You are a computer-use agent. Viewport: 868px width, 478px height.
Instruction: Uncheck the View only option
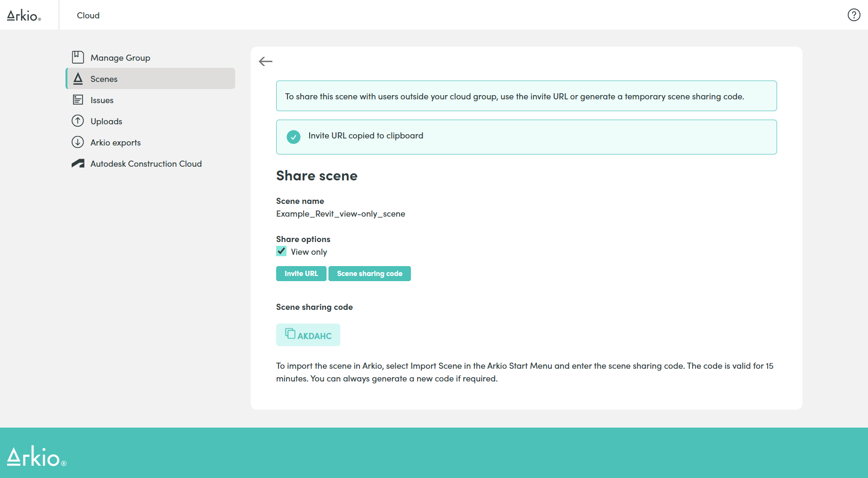[x=281, y=251]
